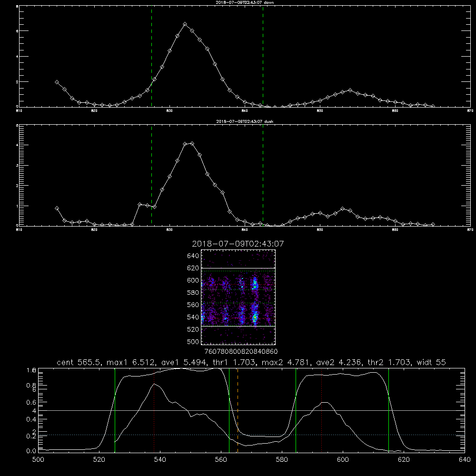
Task: Click bottom plot y-axis label 0.6
Action: (31, 402)
